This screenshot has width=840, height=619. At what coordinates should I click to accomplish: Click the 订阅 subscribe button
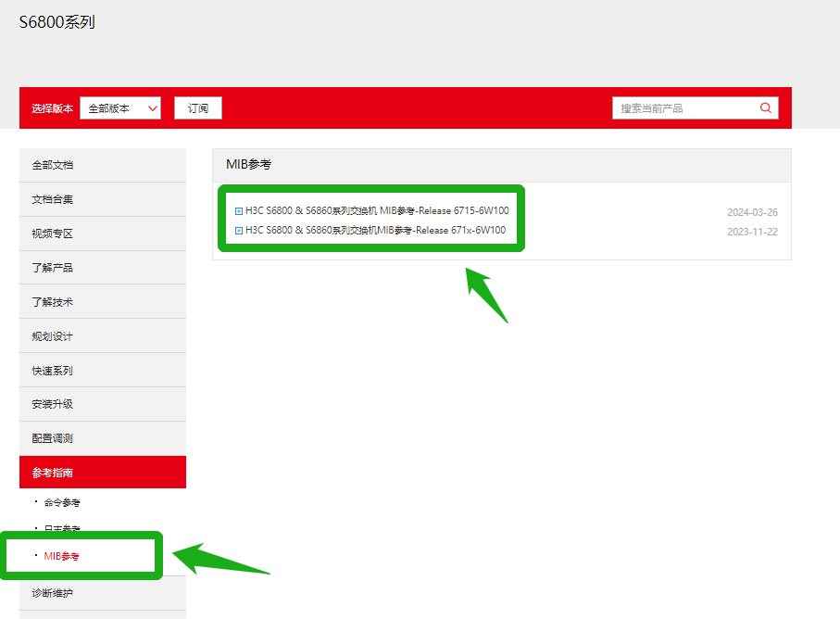click(197, 108)
